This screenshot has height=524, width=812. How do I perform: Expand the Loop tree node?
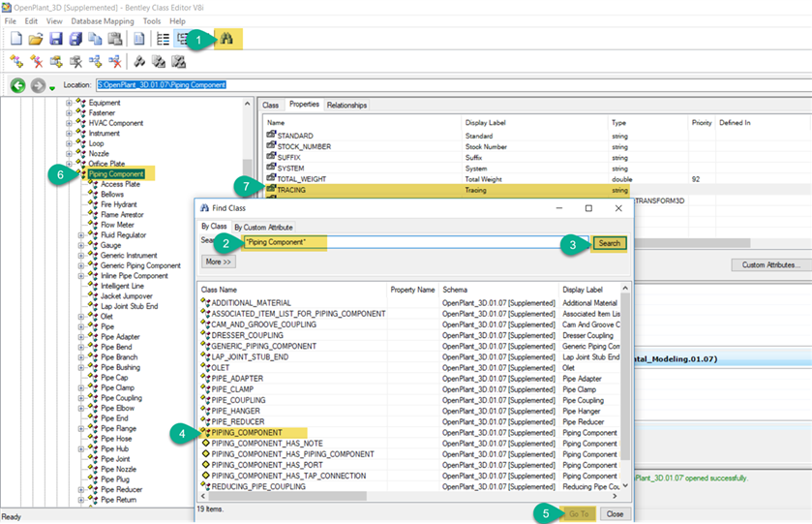coord(69,143)
